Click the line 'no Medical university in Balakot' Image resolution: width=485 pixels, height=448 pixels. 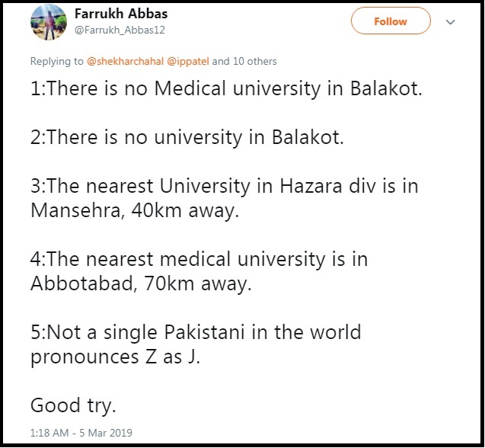click(273, 88)
